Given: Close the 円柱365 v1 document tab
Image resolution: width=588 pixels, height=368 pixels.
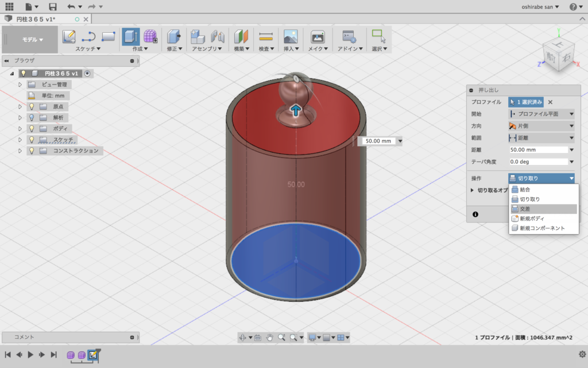Looking at the screenshot, I should pos(86,19).
